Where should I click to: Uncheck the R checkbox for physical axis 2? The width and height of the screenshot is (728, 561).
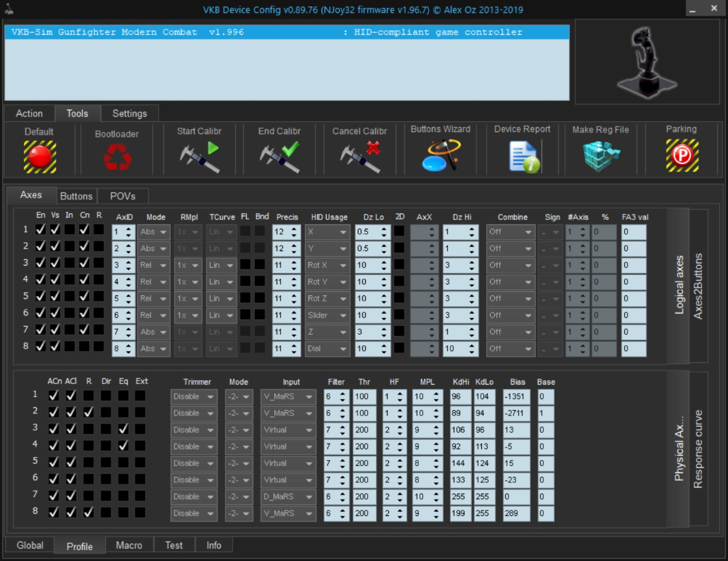point(89,411)
